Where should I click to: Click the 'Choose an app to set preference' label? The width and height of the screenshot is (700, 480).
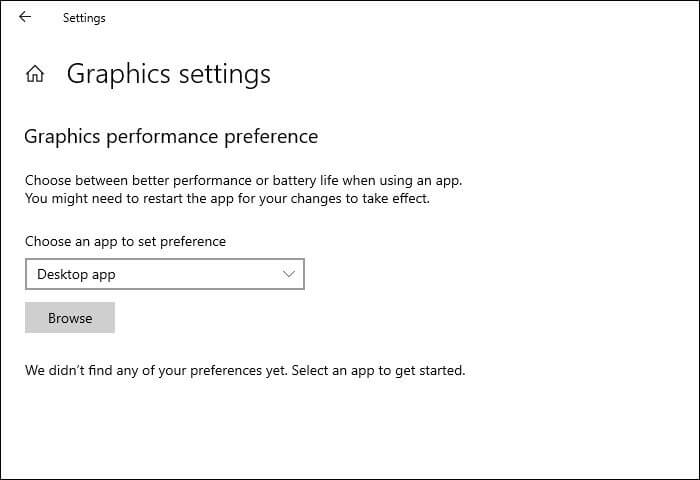pos(125,241)
